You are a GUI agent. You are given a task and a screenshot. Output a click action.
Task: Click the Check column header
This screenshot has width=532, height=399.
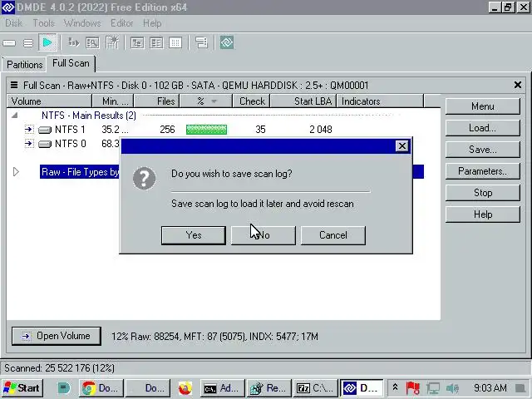point(251,101)
